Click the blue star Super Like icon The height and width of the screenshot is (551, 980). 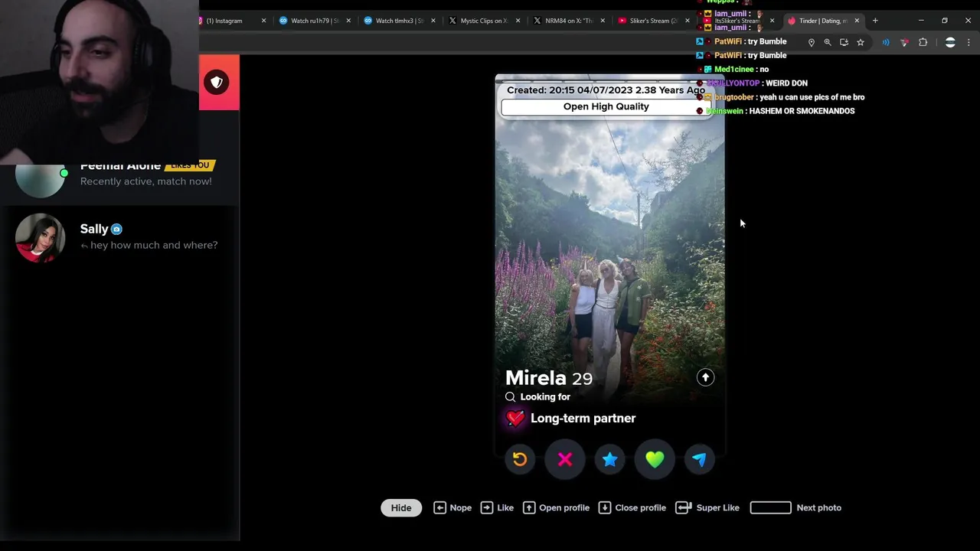point(609,459)
